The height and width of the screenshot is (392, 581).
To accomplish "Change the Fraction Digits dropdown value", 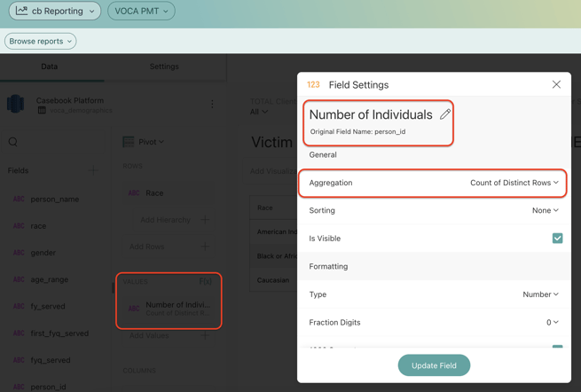I will 552,323.
